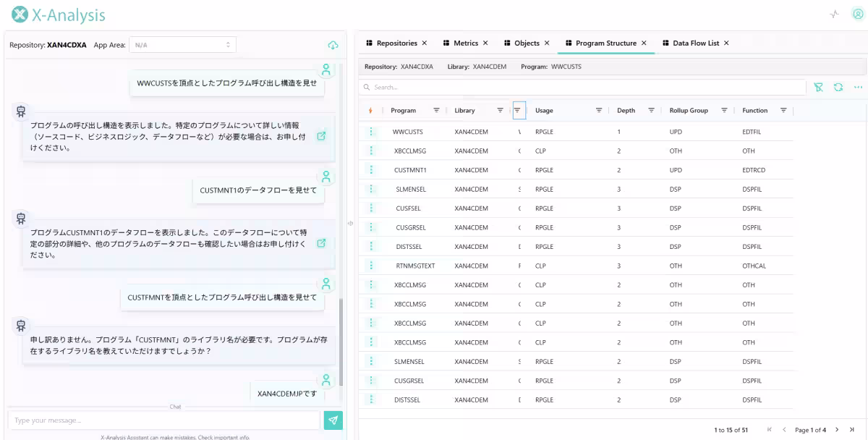This screenshot has height=440, width=868.
Task: Open the Usage column filter menu
Action: point(599,111)
